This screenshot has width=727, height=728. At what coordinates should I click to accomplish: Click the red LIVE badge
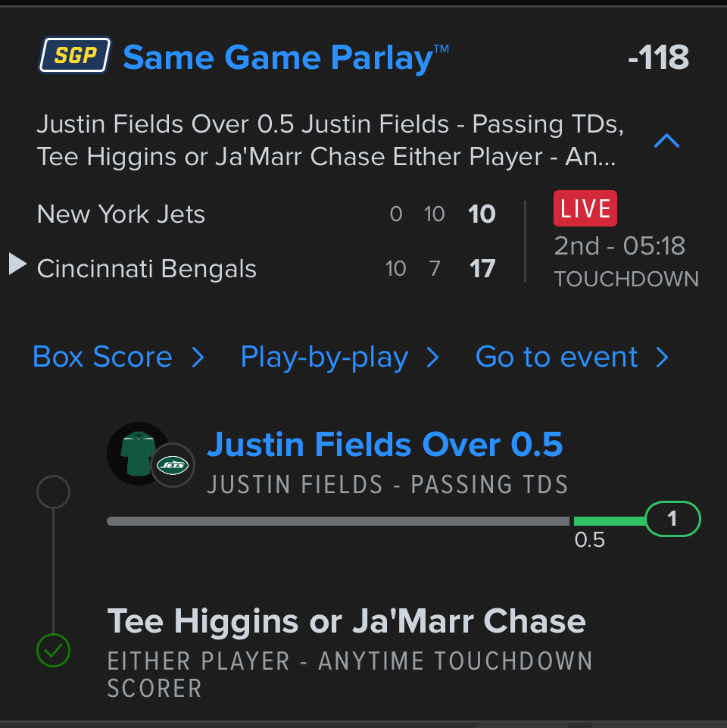tap(585, 208)
